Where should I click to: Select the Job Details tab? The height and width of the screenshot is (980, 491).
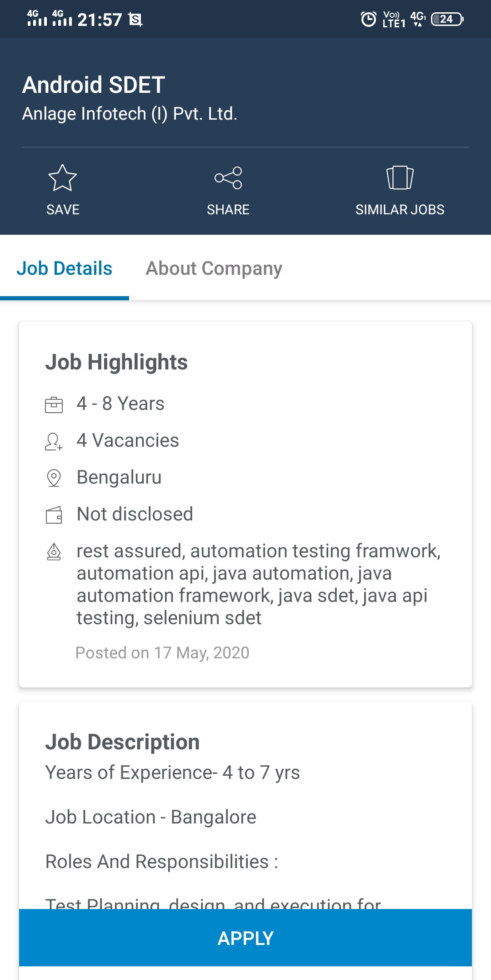pos(64,268)
